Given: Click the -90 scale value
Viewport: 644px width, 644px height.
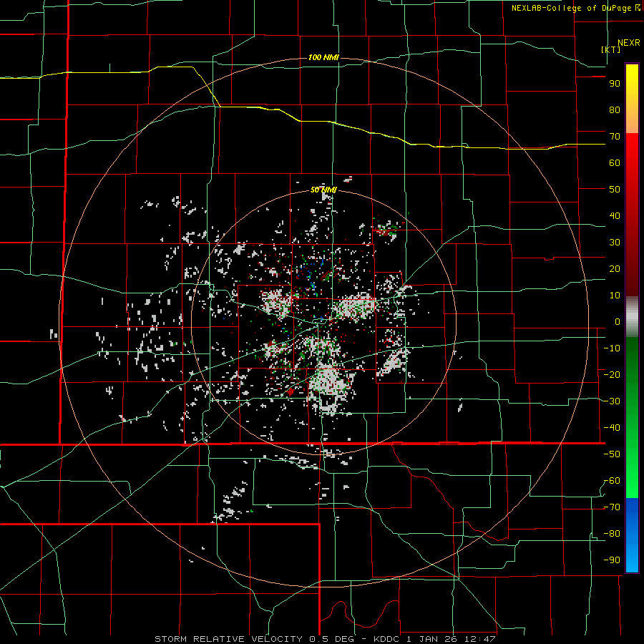Looking at the screenshot, I should coord(612,560).
